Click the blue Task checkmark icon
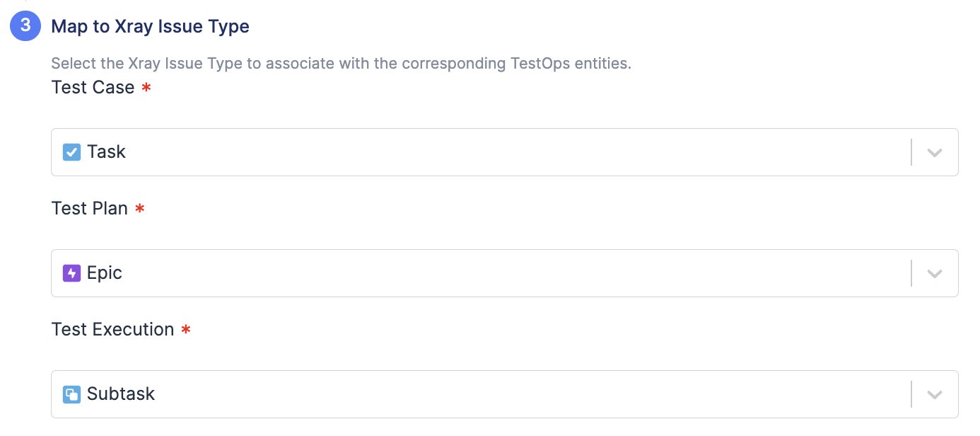This screenshot has width=980, height=436. click(x=71, y=152)
